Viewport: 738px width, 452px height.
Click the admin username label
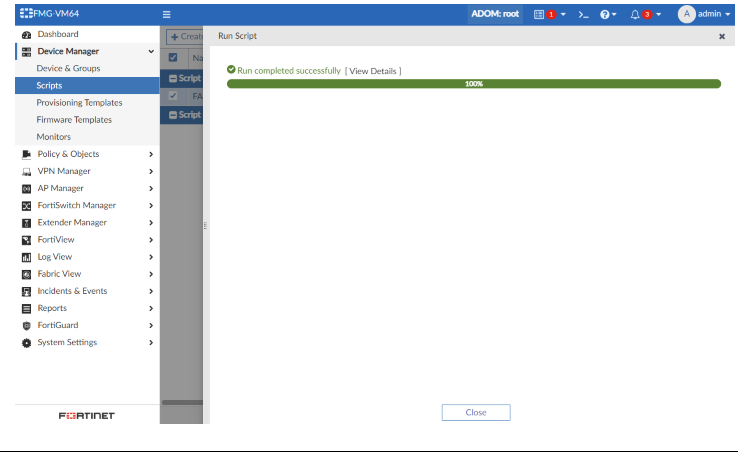coord(709,14)
